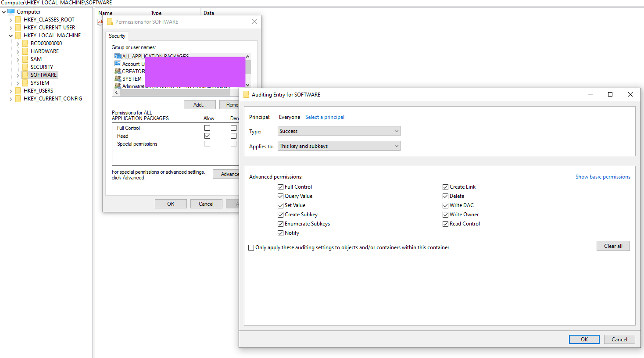Collapse the Computer root node
Viewport: 644px width, 358px height.
(4, 12)
